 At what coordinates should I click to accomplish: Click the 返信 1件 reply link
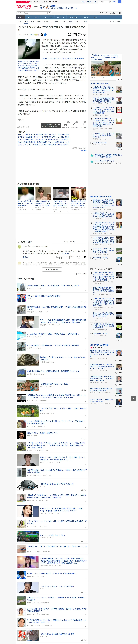click(x=26, y=257)
